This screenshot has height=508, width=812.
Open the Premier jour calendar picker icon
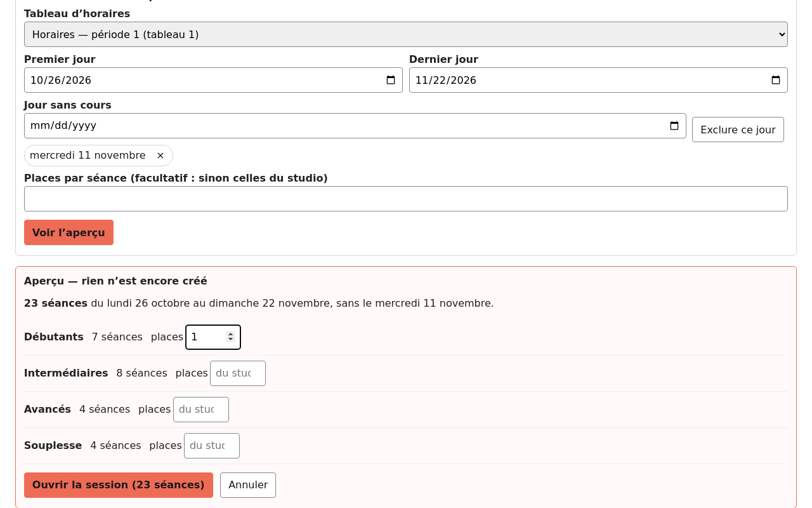[391, 80]
